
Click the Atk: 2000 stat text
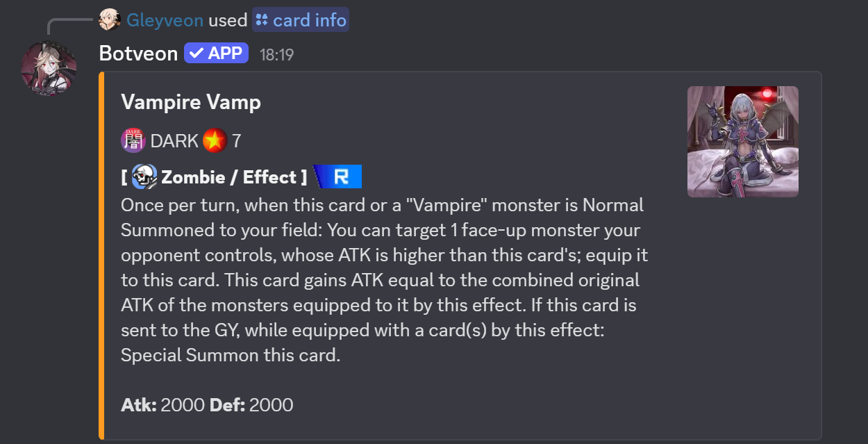coord(162,405)
